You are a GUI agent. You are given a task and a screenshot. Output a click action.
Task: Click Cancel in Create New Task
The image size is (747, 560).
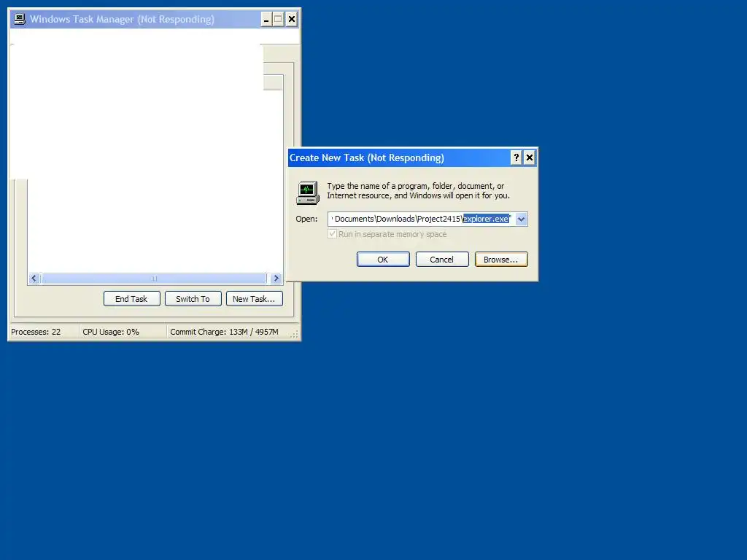[442, 260]
